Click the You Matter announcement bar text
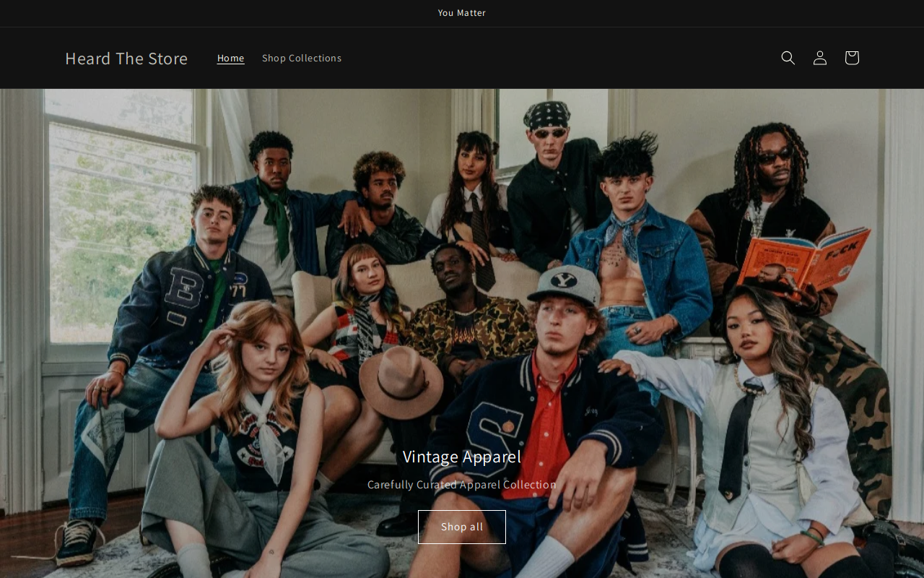The image size is (924, 578). pos(462,13)
